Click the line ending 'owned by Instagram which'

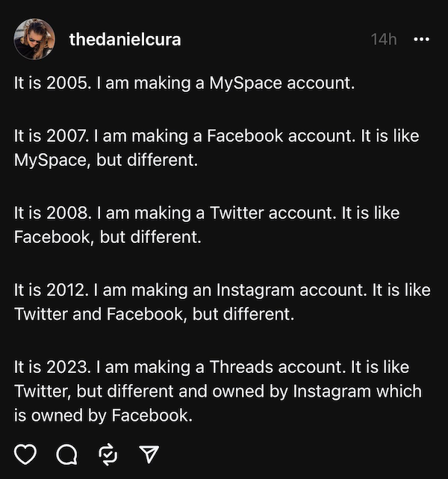(x=218, y=392)
